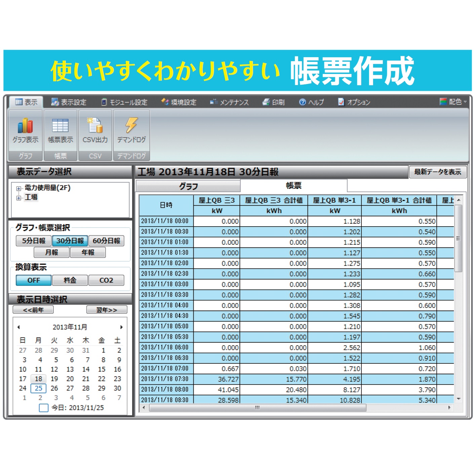476x476 pixels.
Task: Select November 19 in the calendar
Action: click(54, 379)
